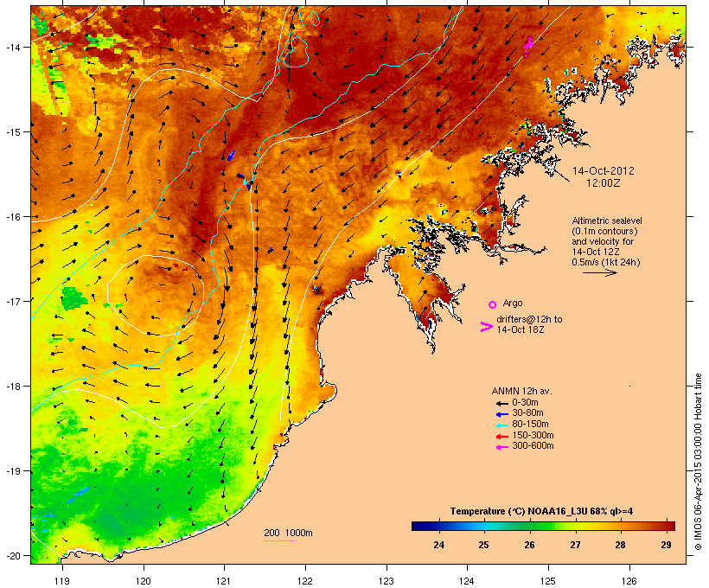Click the '200 1000m' isobath label
709x588 pixels.
point(288,533)
